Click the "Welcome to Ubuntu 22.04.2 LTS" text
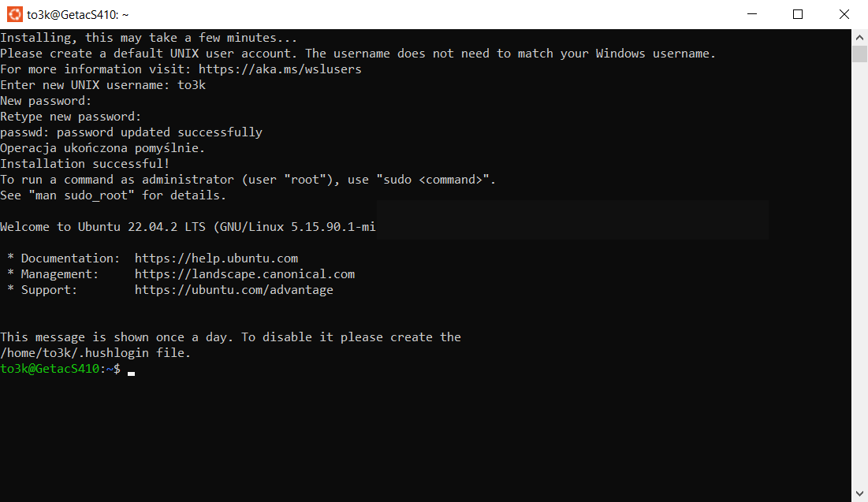 [104, 227]
